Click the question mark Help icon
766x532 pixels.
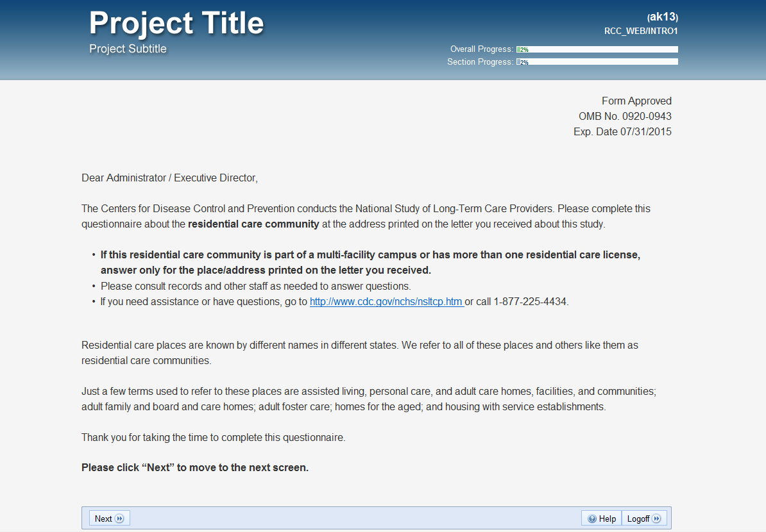pyautogui.click(x=592, y=519)
